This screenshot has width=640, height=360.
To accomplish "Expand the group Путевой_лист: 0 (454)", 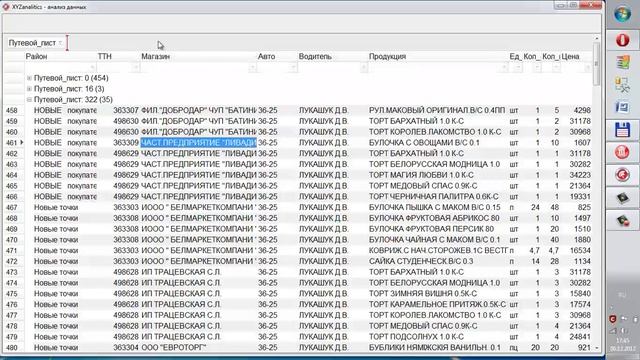I will (x=29, y=78).
